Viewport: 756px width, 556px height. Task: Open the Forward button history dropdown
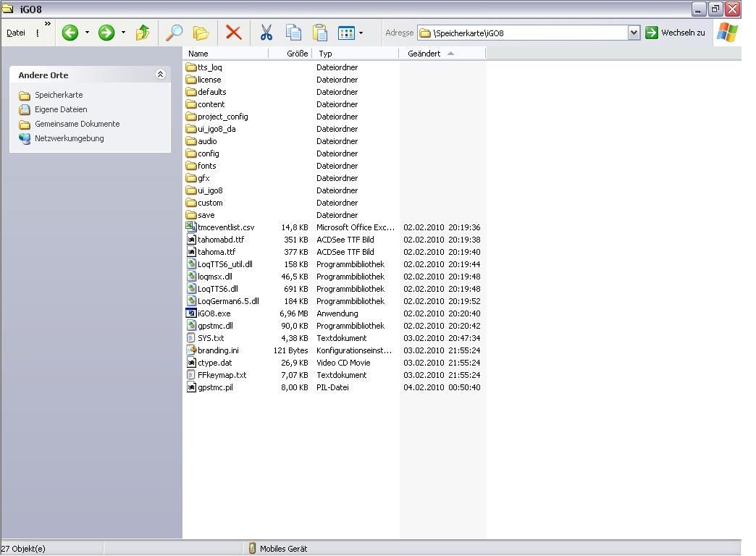[123, 33]
